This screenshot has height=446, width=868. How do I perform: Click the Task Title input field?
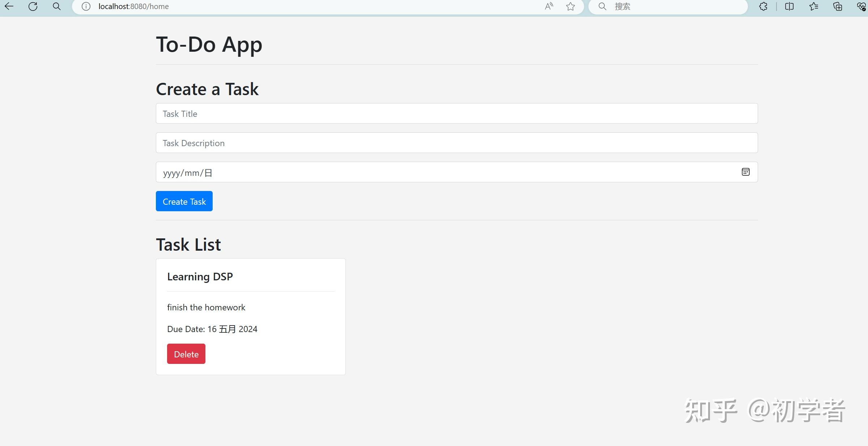[456, 114]
